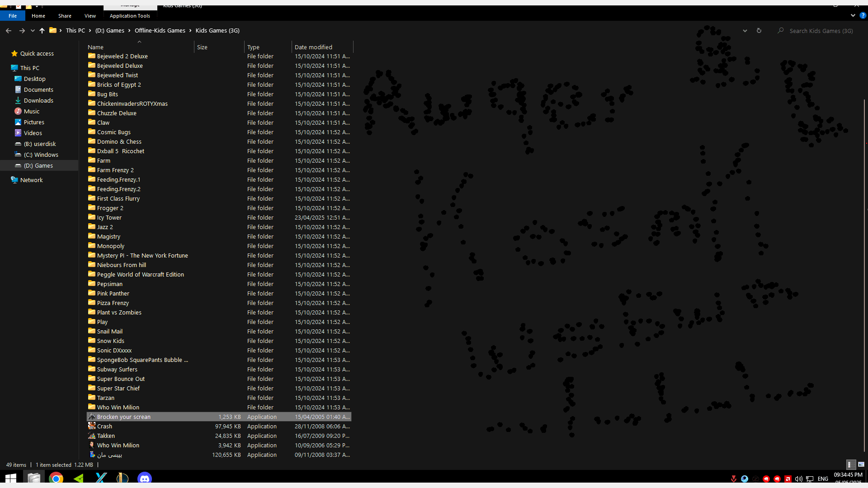
Task: Open the File menu
Action: 13,16
